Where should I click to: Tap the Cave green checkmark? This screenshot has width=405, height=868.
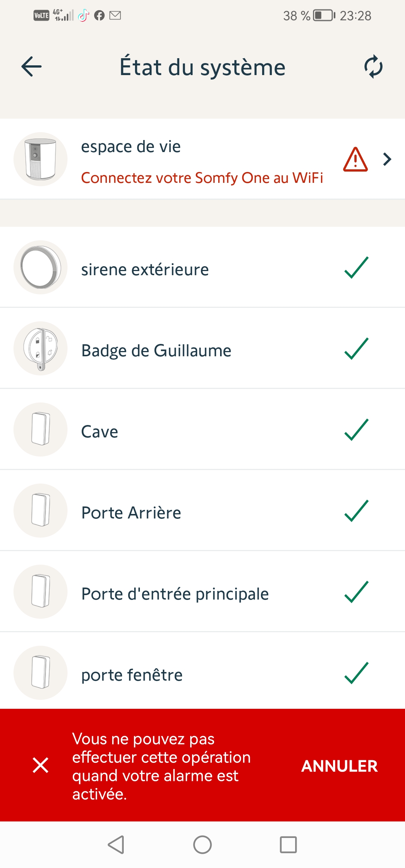point(356,429)
